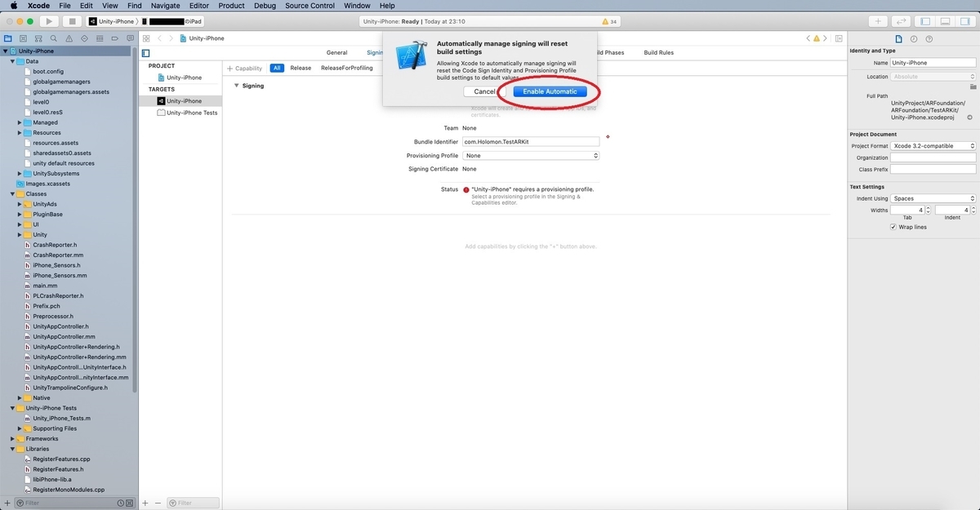Cancel the signing reset dialog
Screen dimensions: 980x510
tap(485, 91)
